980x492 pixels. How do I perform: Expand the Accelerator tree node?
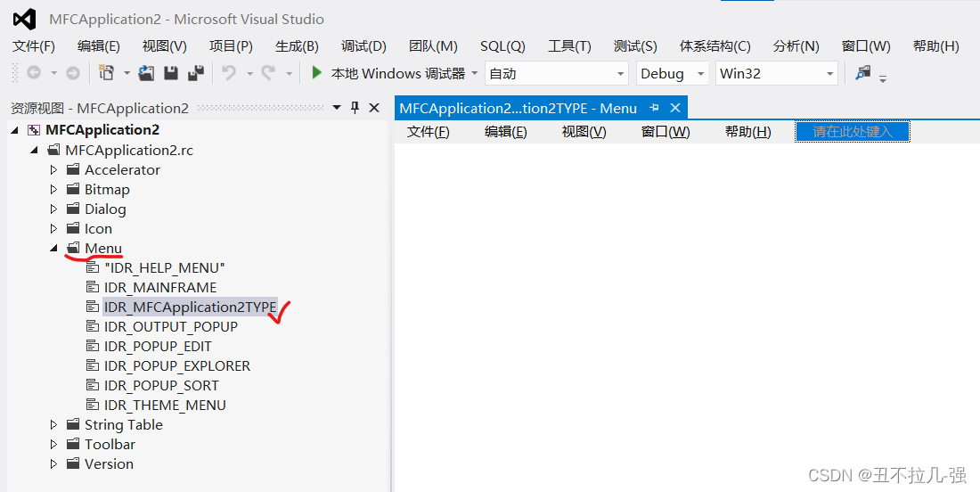click(x=53, y=169)
